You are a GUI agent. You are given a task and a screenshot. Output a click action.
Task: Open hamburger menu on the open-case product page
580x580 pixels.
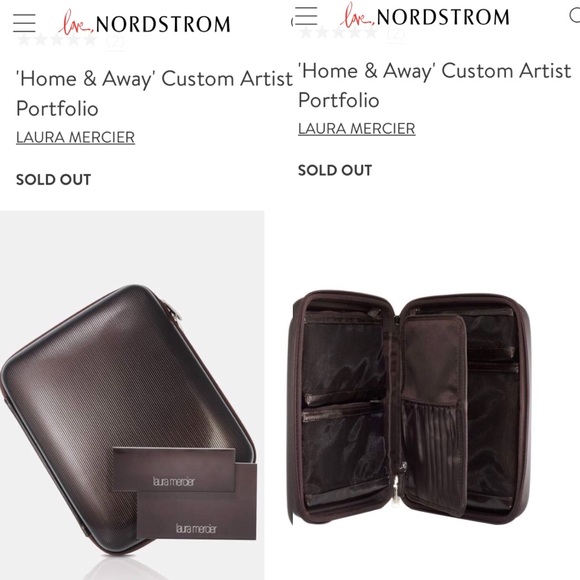(x=306, y=16)
